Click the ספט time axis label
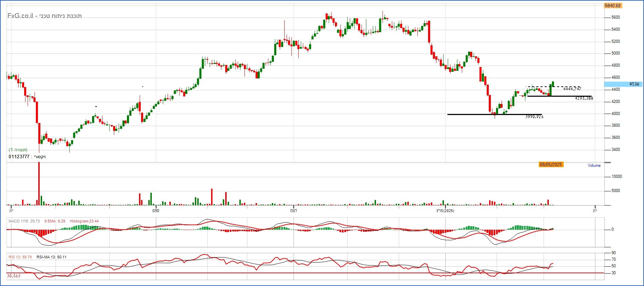The height and width of the screenshot is (286, 644). pos(156,210)
